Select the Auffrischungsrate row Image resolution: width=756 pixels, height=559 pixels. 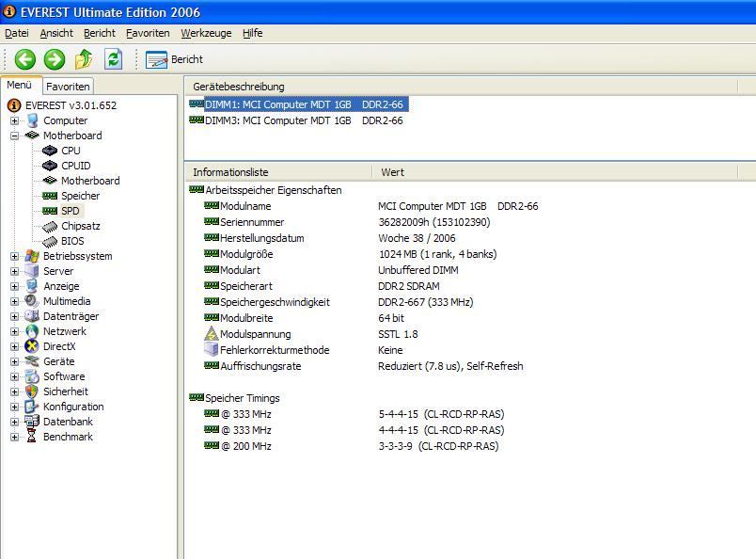(364, 366)
